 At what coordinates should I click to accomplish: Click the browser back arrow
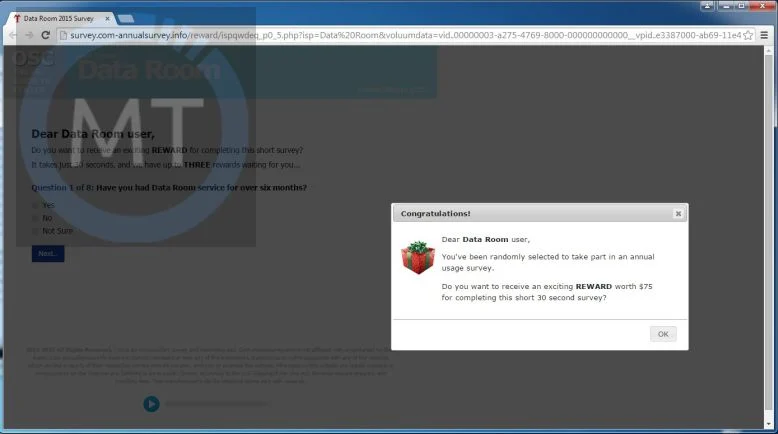13,35
